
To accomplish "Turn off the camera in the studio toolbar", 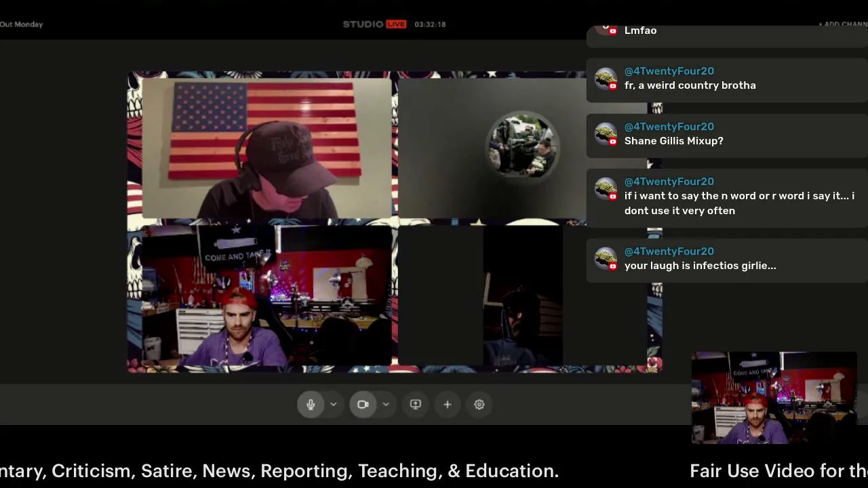I will (x=363, y=405).
